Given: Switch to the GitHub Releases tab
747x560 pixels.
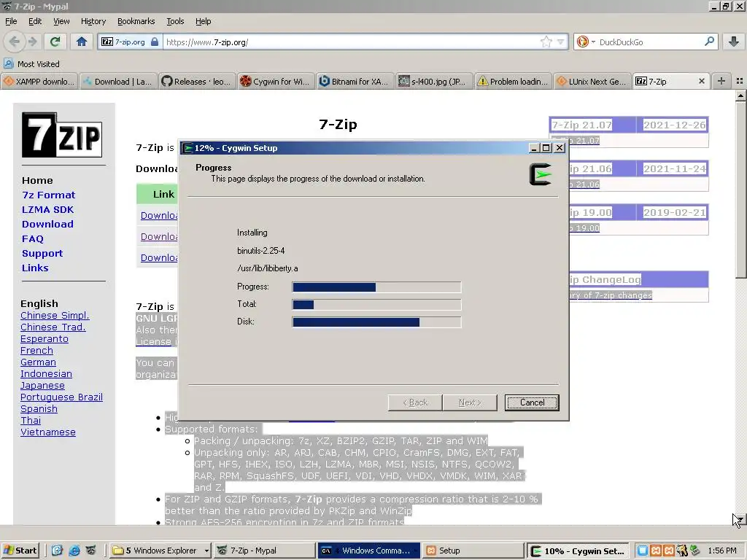Looking at the screenshot, I should [x=197, y=82].
